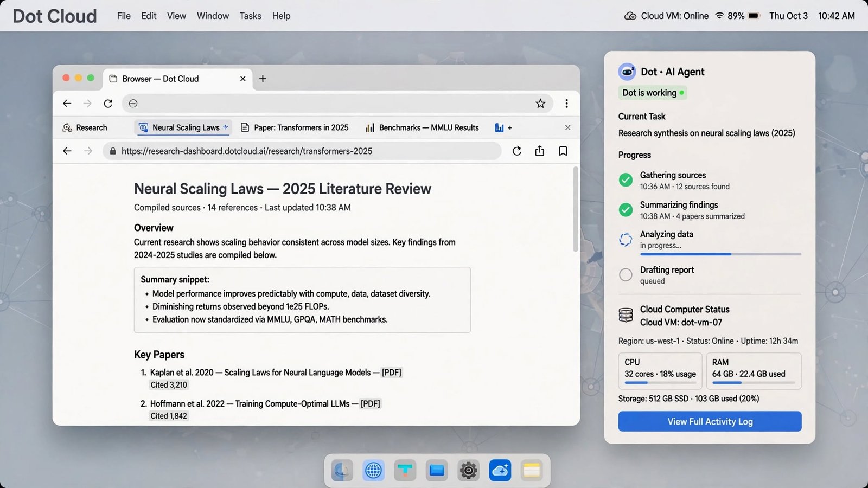Click the Dot is working status badge
The width and height of the screenshot is (868, 488).
click(x=653, y=93)
